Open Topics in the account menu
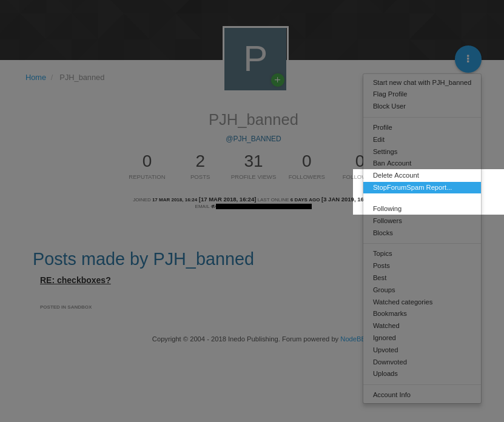 click(422, 253)
